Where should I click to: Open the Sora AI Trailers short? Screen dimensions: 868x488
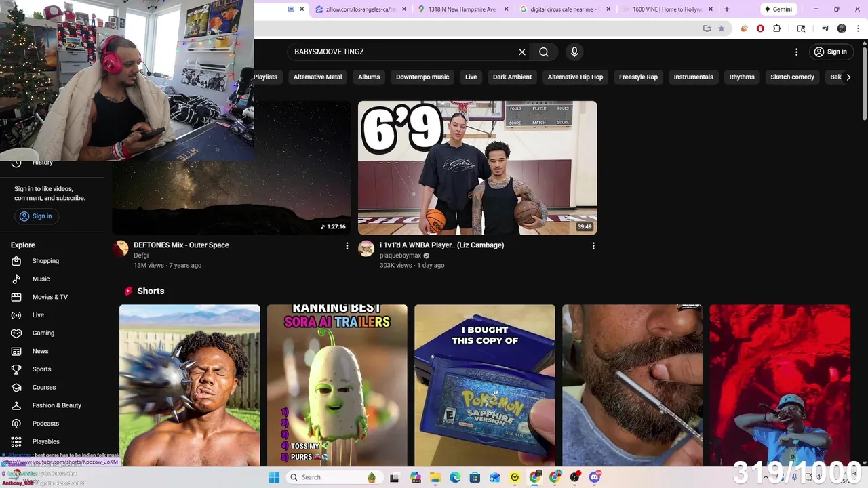337,385
